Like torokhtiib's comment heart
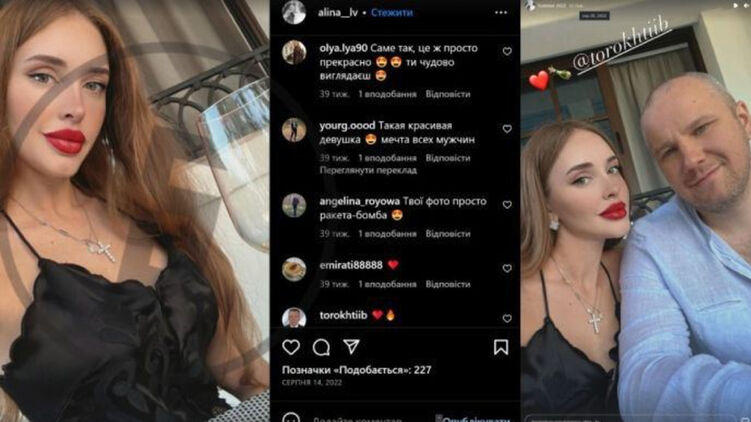This screenshot has height=422, width=751. pos(507,318)
